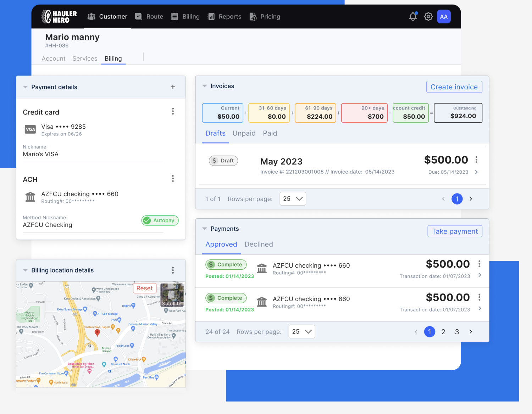Toggle the 90+ days aging filter
This screenshot has width=532, height=414.
364,113
